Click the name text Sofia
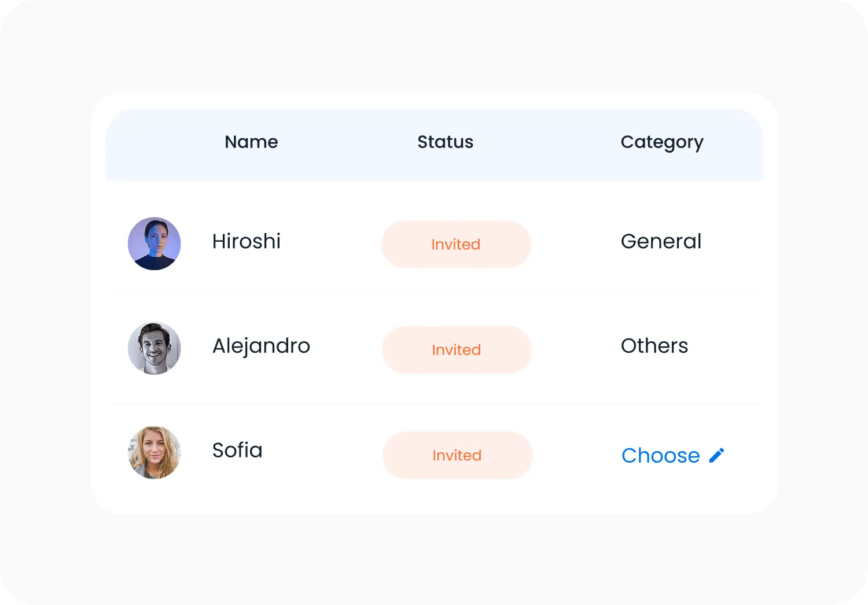 pos(237,450)
